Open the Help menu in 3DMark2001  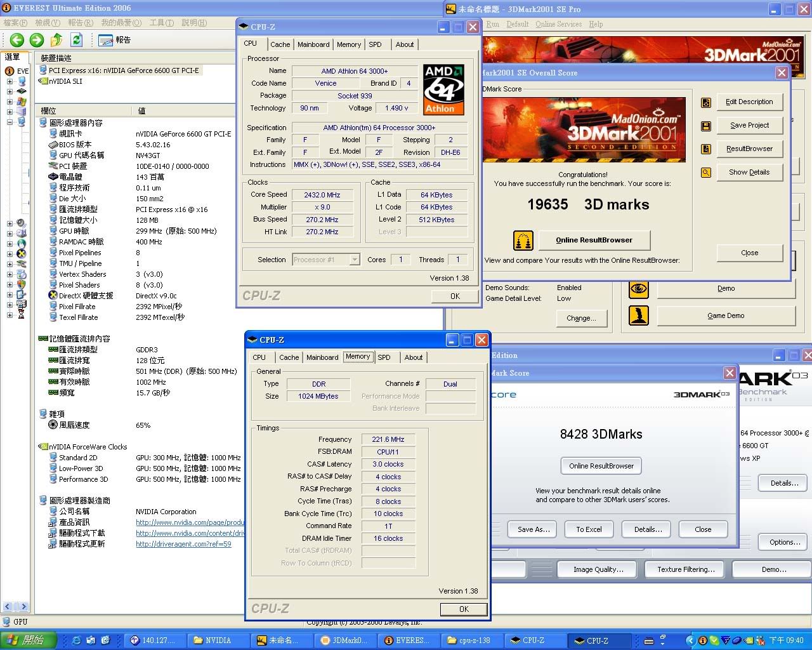click(x=596, y=24)
